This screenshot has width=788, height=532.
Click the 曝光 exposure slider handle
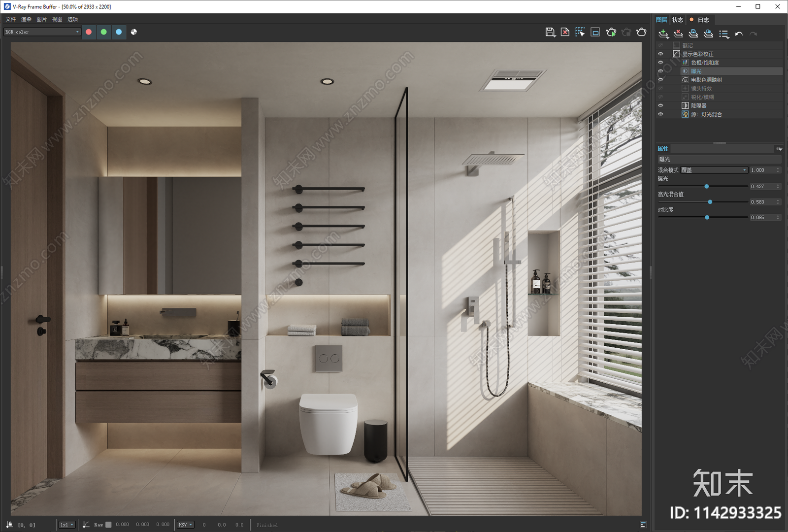pyautogui.click(x=707, y=186)
